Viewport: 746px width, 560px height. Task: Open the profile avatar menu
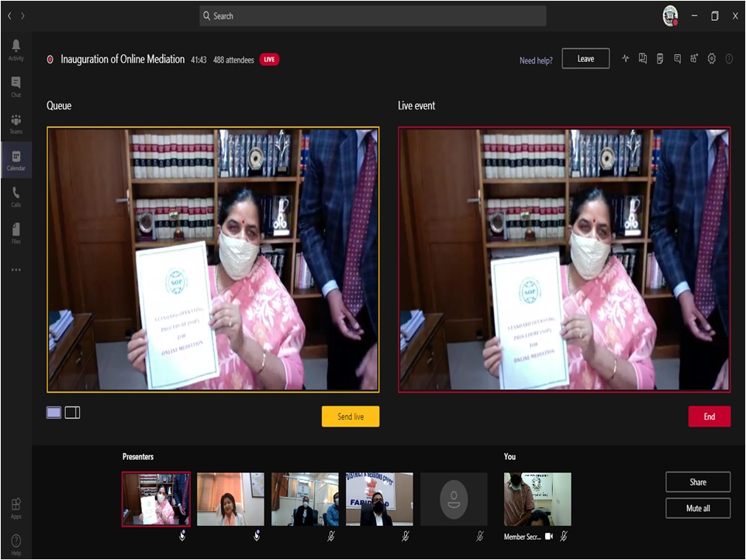pos(671,16)
